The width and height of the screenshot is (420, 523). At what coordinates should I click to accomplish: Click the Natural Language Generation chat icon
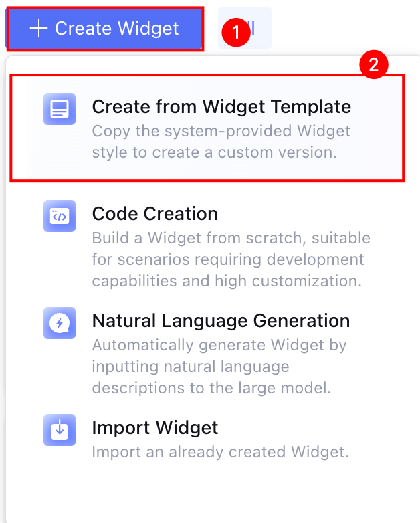tap(60, 323)
